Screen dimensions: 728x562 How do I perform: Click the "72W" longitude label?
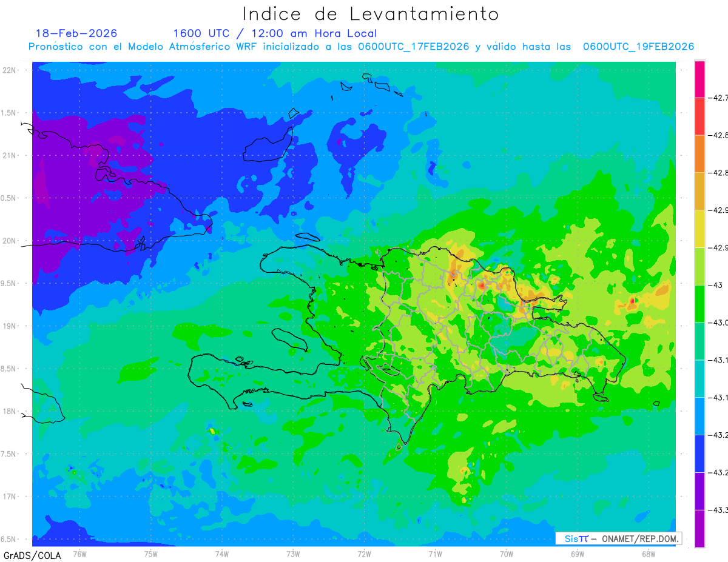click(364, 554)
